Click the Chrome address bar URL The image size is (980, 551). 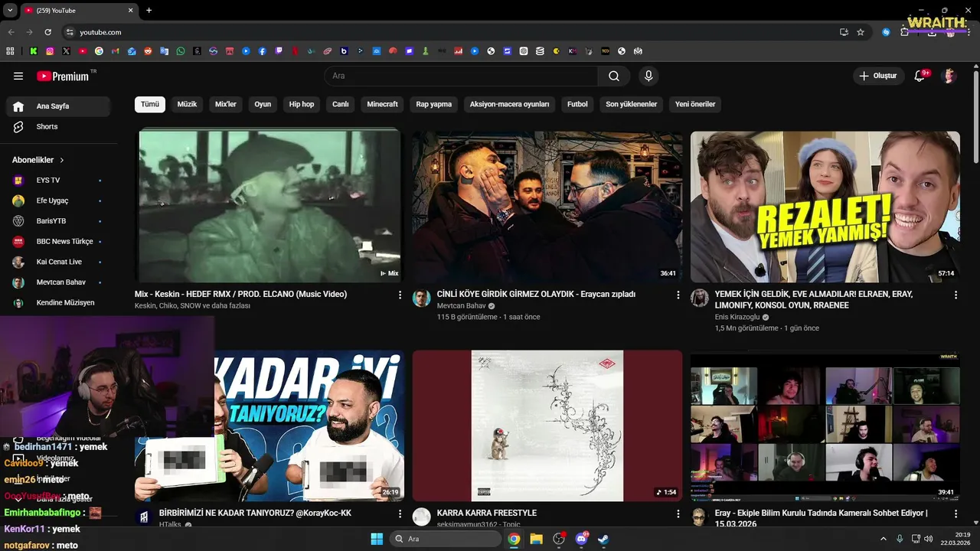(x=100, y=32)
